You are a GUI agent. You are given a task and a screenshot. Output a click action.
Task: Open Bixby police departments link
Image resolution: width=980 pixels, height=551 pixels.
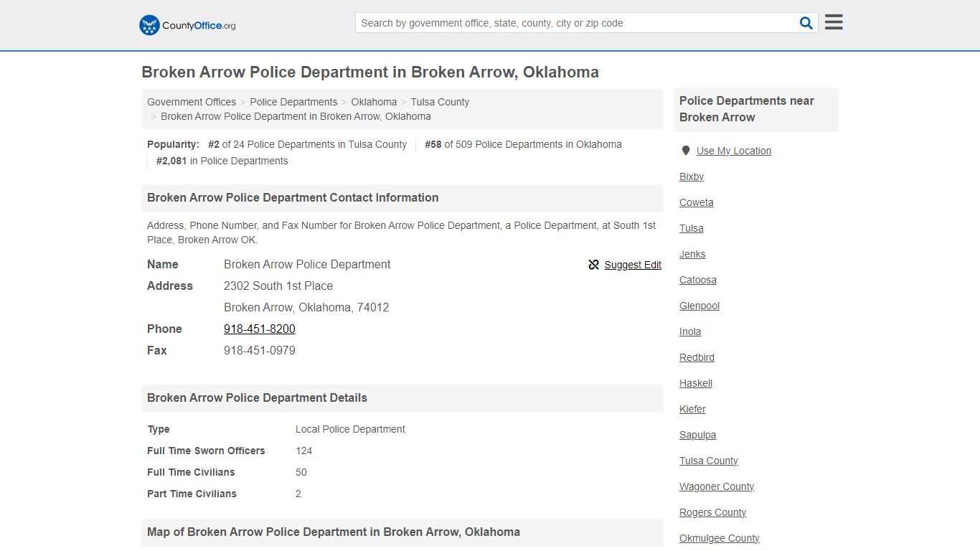pyautogui.click(x=692, y=176)
